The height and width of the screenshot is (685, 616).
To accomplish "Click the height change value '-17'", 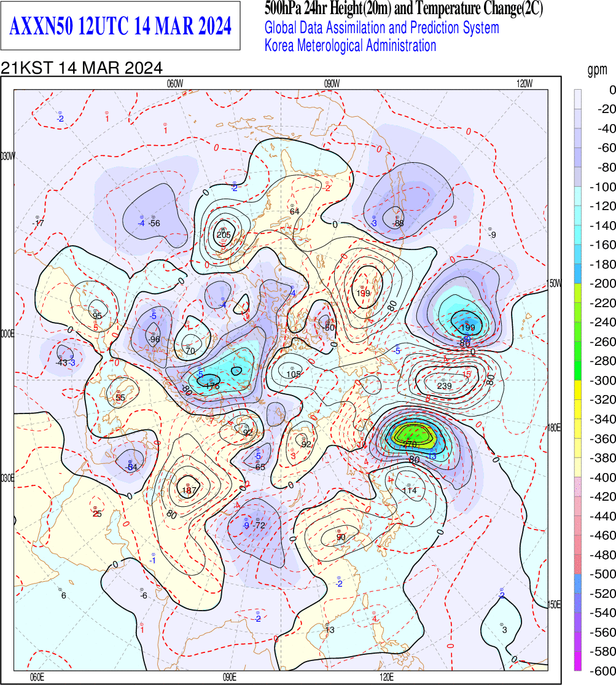I will (38, 223).
